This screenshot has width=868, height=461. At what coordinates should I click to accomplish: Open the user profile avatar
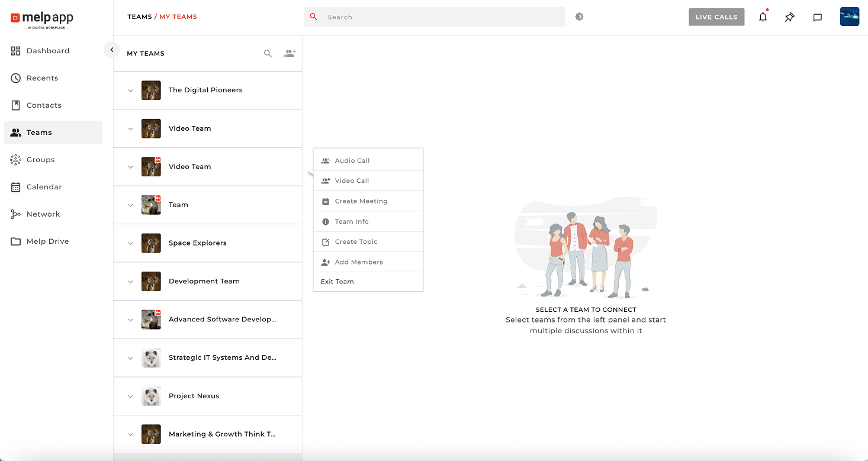pos(849,17)
